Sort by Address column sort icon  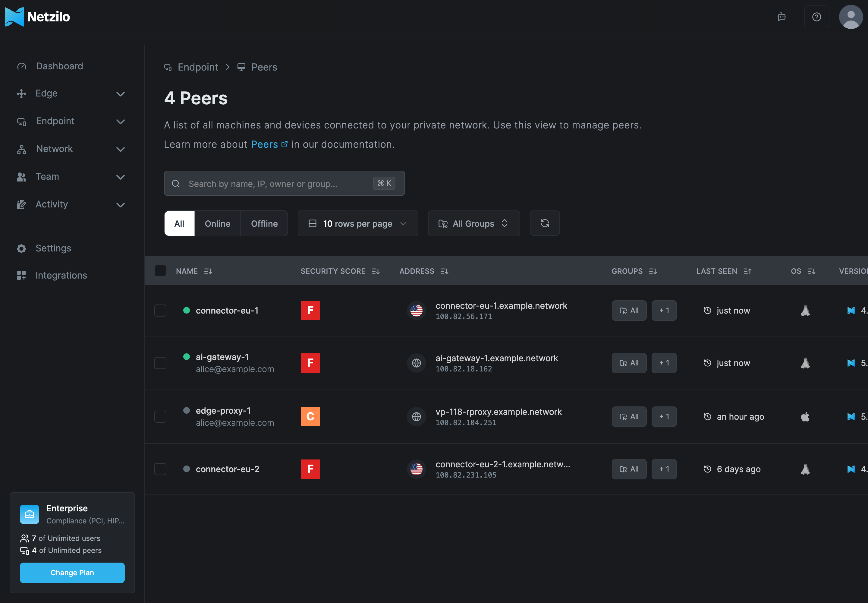(x=444, y=271)
